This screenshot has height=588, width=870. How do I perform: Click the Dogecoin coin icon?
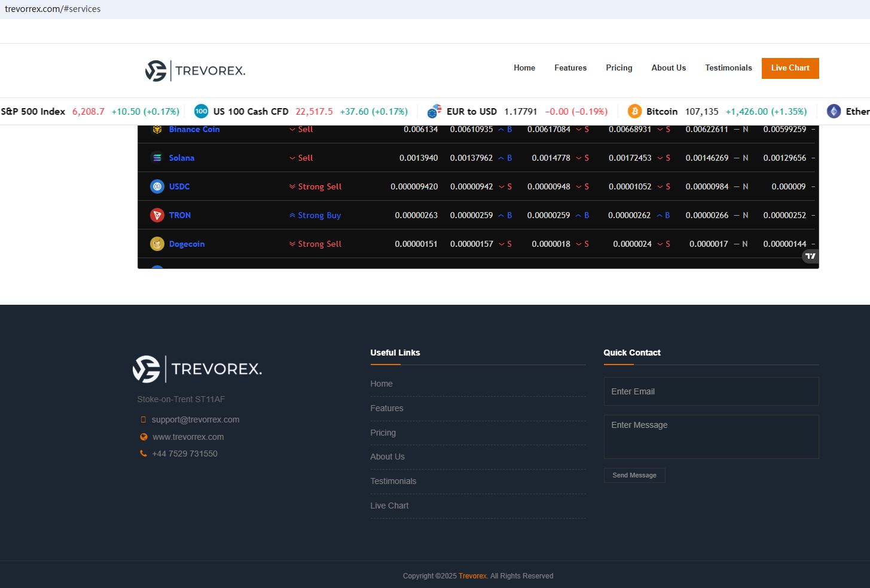pos(157,244)
